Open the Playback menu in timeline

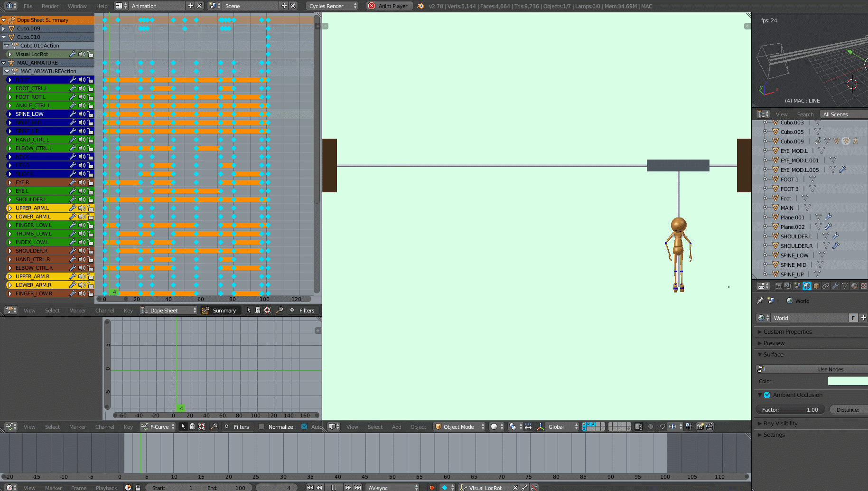[106, 488]
